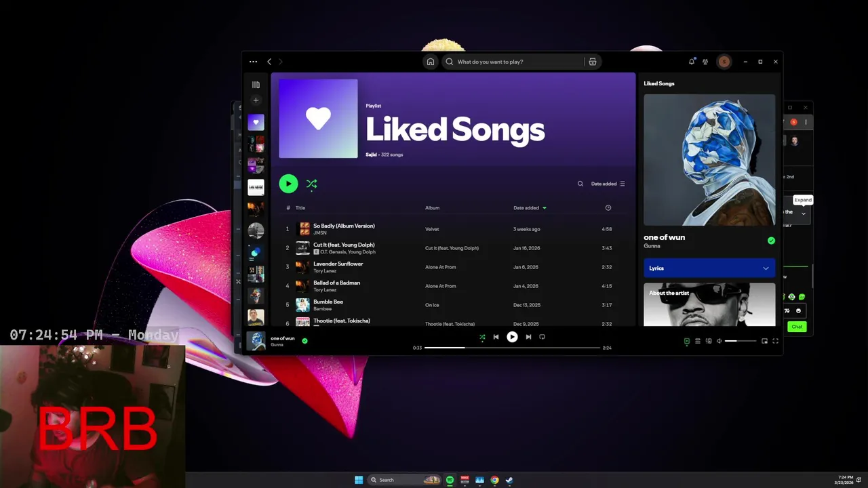Viewport: 868px width, 488px height.
Task: Toggle shuffle in the bottom playback controls
Action: click(482, 337)
